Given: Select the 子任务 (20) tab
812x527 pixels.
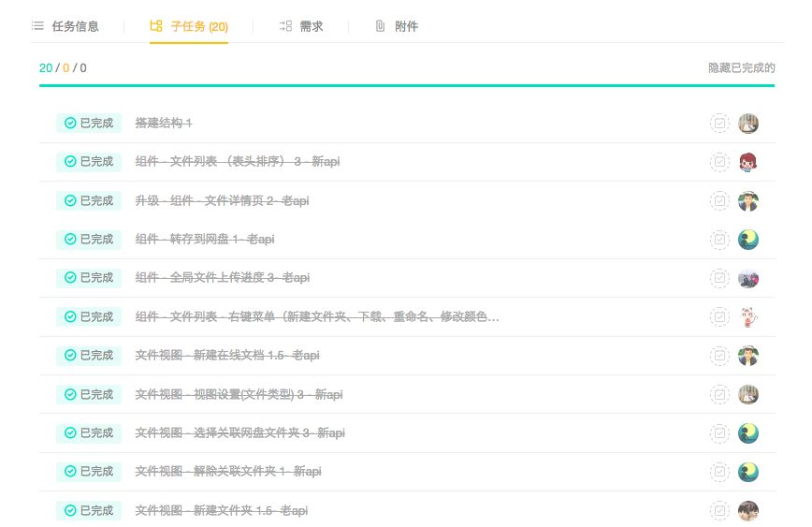Looking at the screenshot, I should tap(189, 26).
